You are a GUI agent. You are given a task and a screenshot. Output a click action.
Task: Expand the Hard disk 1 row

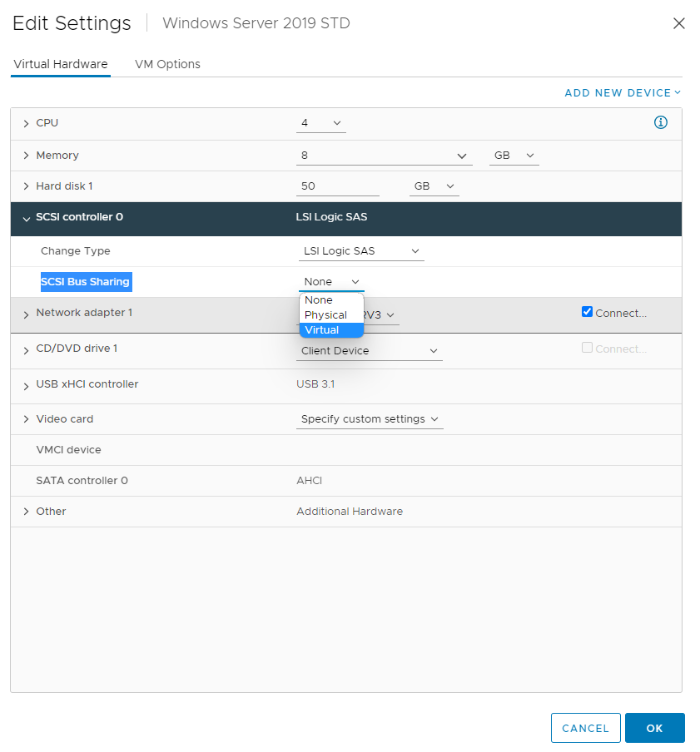(x=26, y=186)
